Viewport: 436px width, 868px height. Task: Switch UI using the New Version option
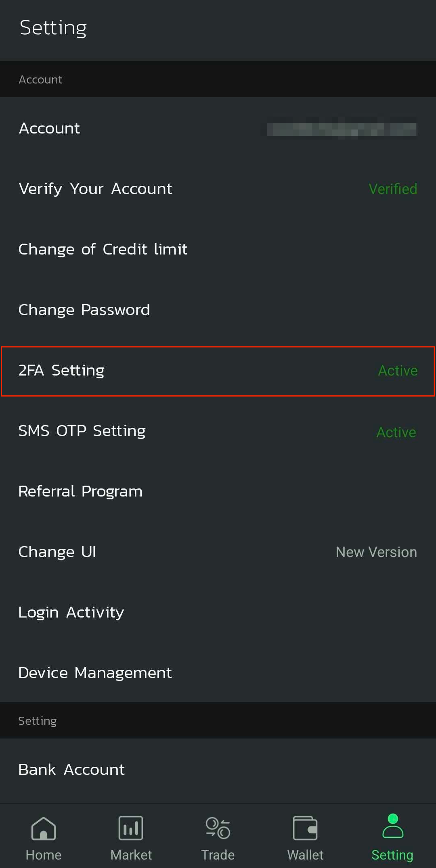375,552
